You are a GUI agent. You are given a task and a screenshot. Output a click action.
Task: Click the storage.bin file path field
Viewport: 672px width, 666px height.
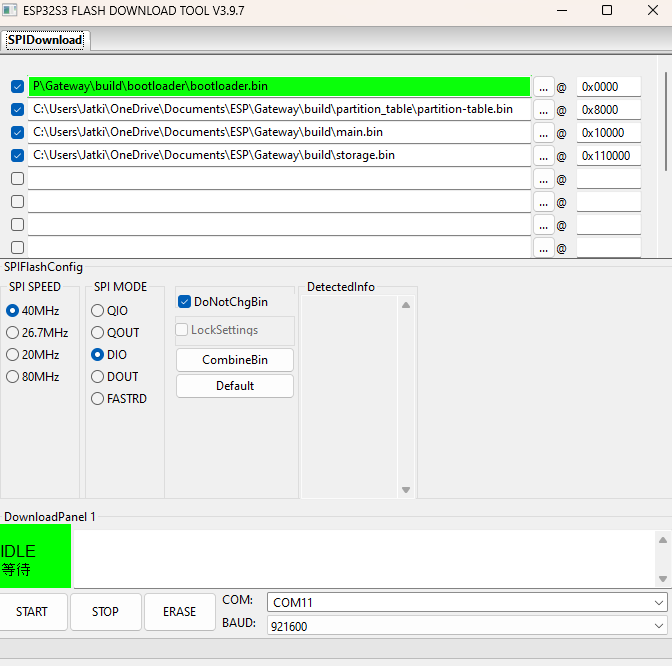pos(279,156)
